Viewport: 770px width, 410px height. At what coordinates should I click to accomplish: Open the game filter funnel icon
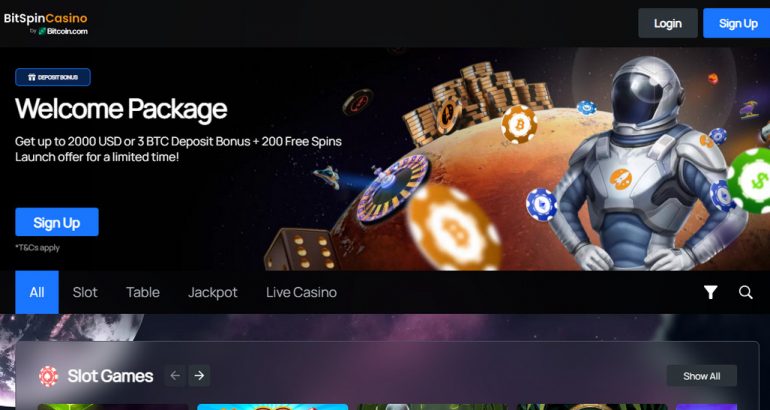pos(710,292)
